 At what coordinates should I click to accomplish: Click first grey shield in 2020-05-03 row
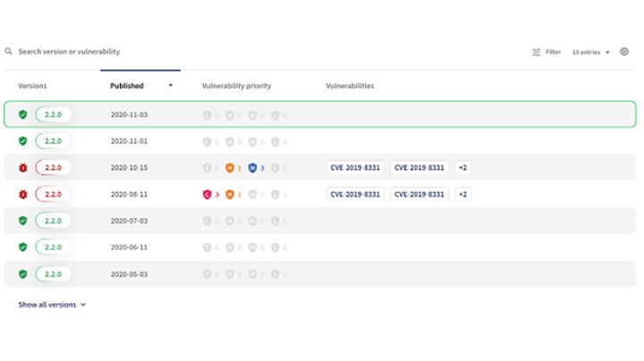point(207,274)
